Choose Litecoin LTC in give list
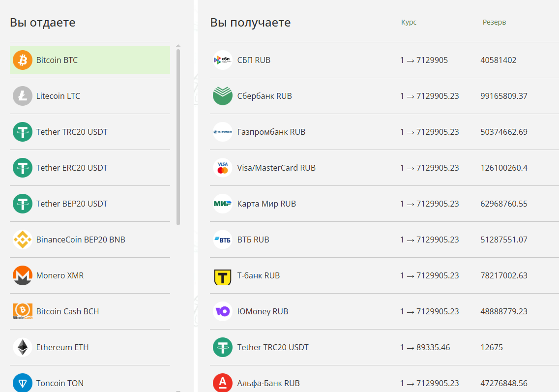Viewport: 559px width, 392px height. point(90,96)
